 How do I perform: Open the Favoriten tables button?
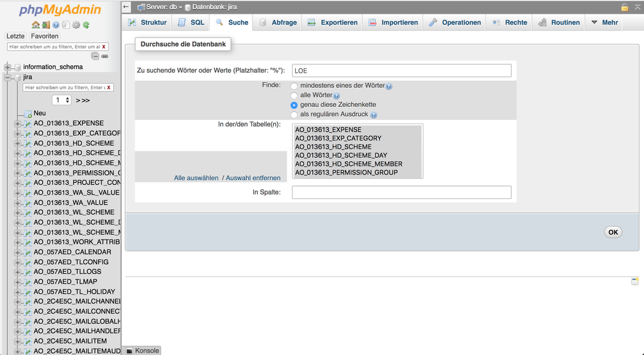point(44,36)
